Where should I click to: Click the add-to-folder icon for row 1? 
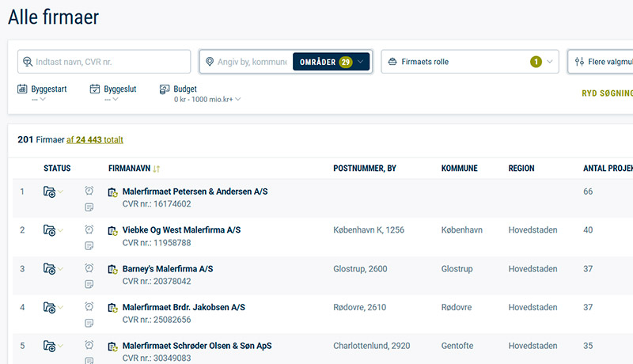pos(49,191)
